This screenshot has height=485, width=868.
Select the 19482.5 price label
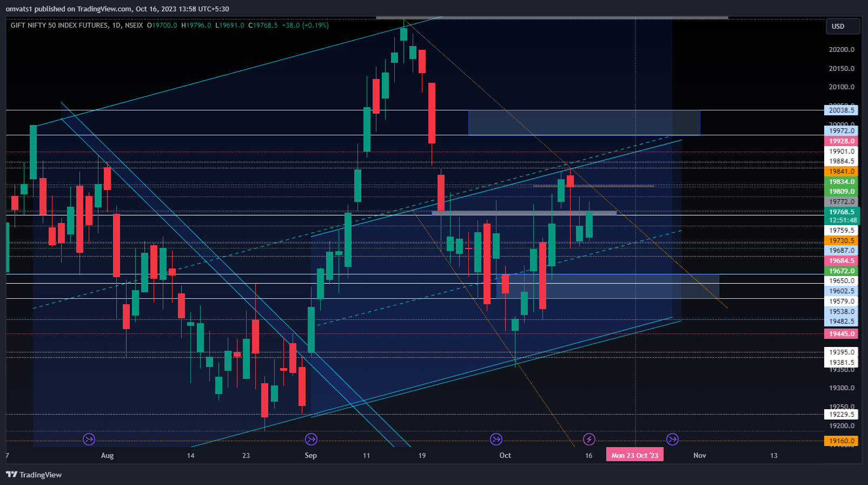point(842,322)
